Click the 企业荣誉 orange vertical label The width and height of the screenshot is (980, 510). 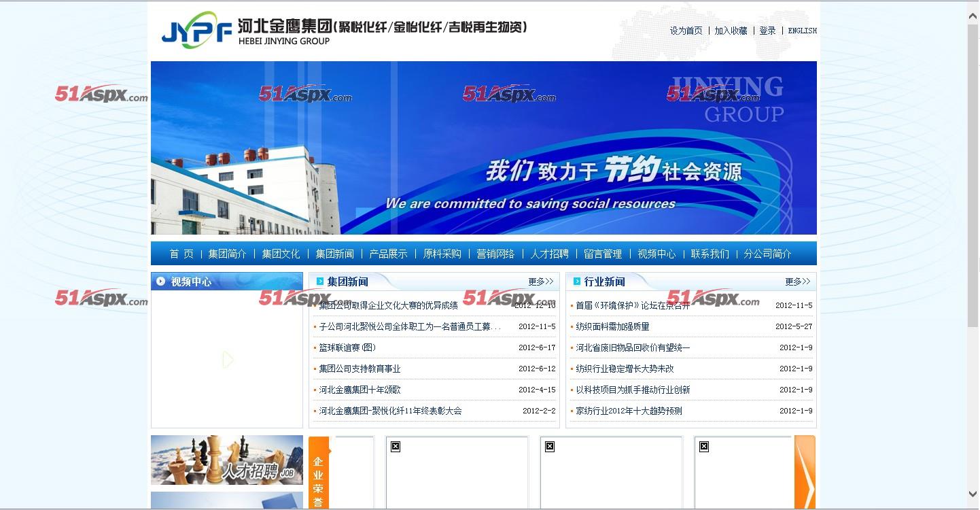[x=318, y=473]
